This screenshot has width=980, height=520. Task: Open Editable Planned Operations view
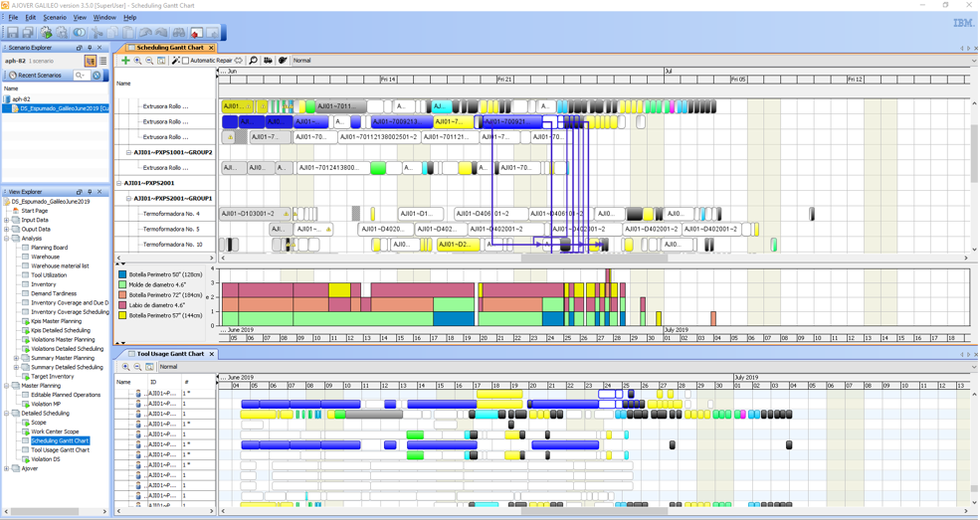[66, 395]
